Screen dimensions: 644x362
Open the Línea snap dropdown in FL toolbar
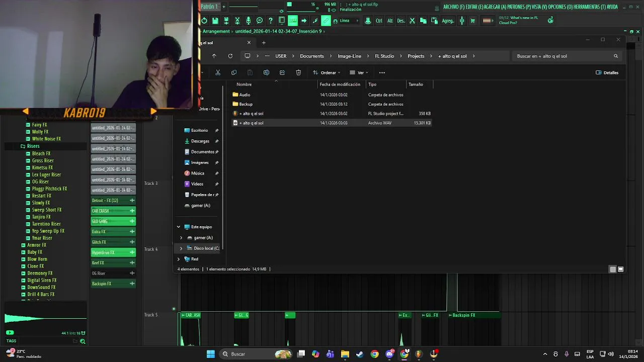(x=349, y=21)
